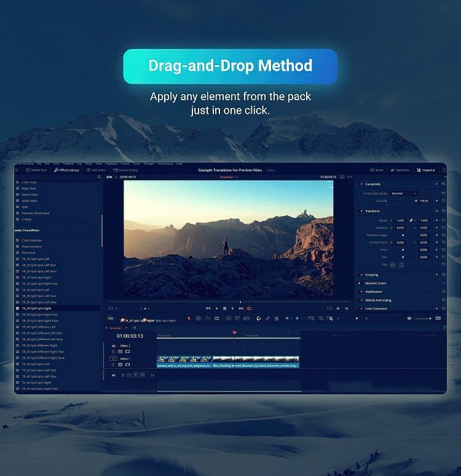Open the Media Pool panel
Screen dimensions: 461x476
[x=36, y=170]
